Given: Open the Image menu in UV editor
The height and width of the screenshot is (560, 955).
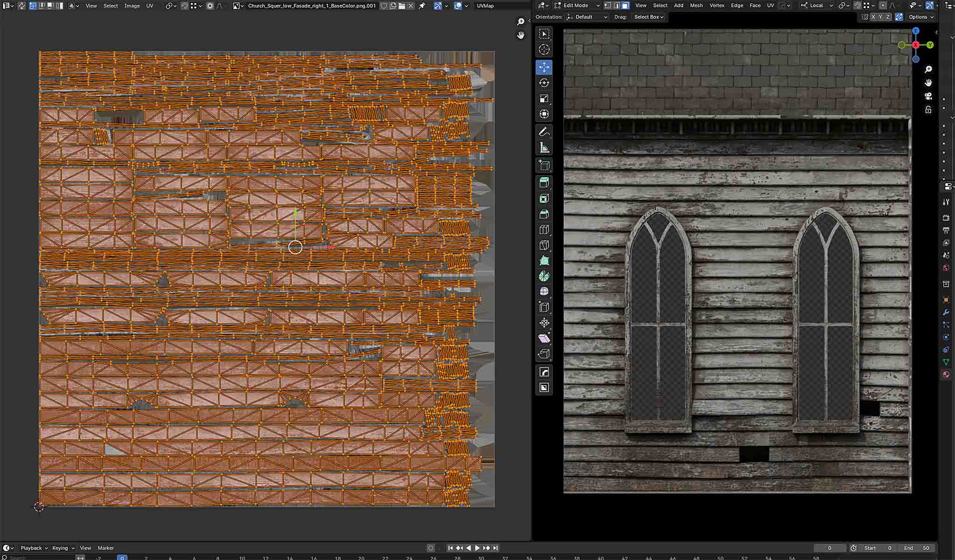Looking at the screenshot, I should pos(132,6).
